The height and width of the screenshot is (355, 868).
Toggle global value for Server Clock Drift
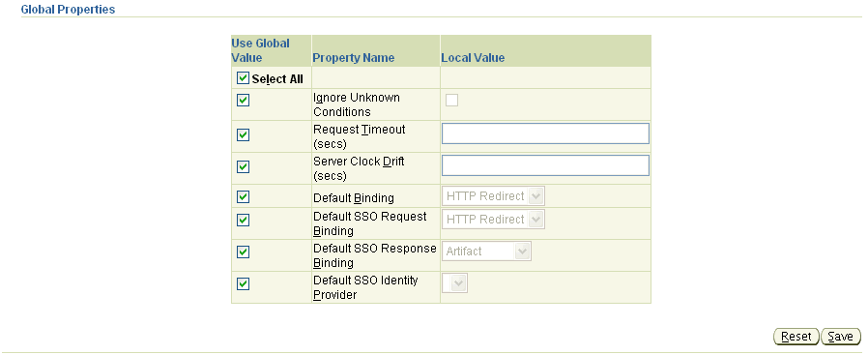click(x=243, y=166)
